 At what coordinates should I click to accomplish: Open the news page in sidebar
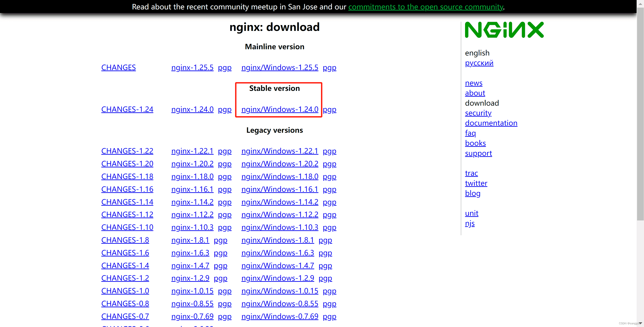(474, 83)
